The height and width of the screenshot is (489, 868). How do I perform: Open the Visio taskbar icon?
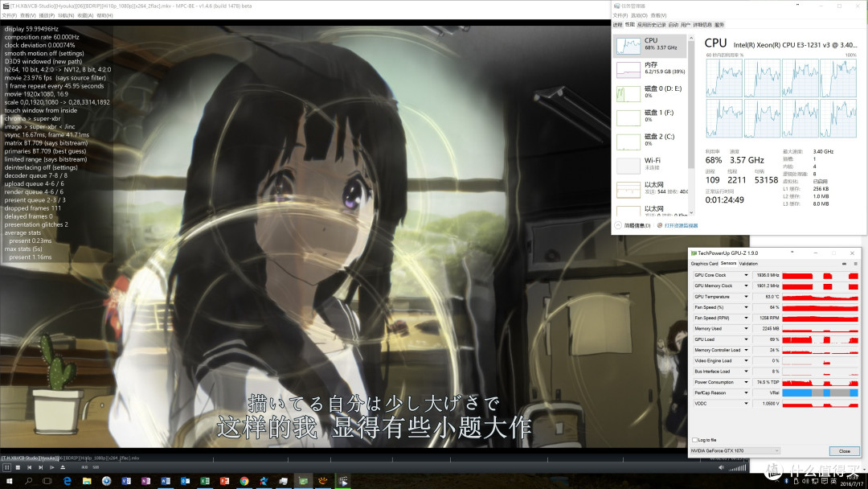coord(126,481)
